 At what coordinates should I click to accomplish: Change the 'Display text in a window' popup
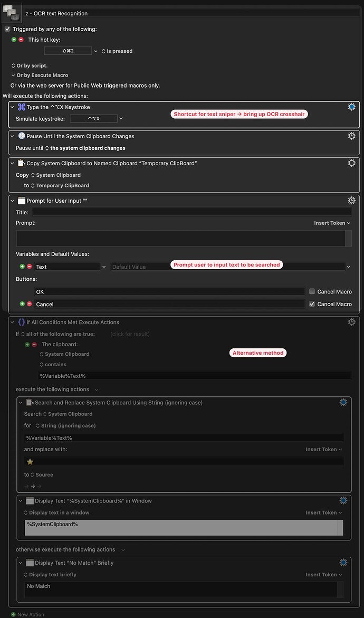[57, 513]
